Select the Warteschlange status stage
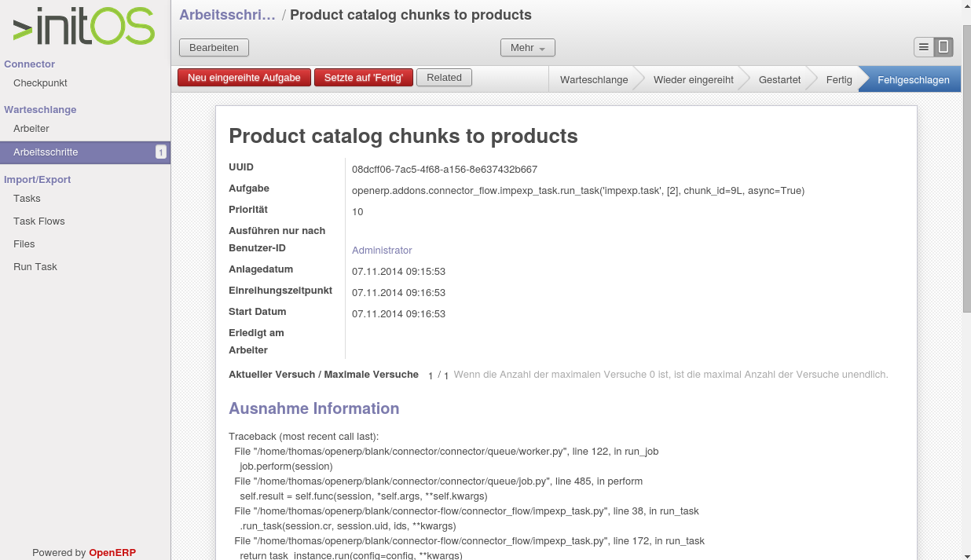Image resolution: width=971 pixels, height=560 pixels. pos(594,79)
